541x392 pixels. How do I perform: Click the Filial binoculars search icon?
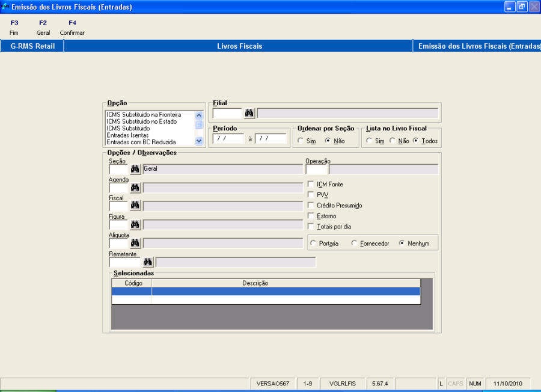tap(249, 113)
